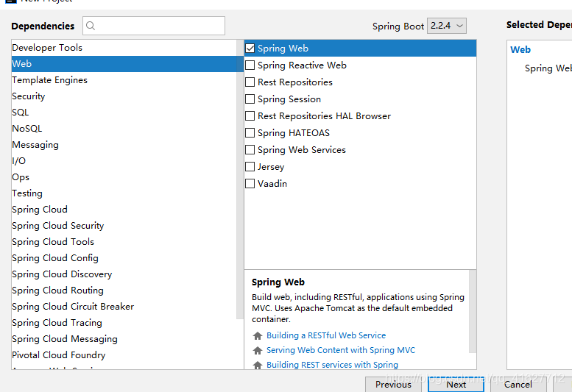
Task: Open Spring Cloud Security category
Action: tap(124, 226)
